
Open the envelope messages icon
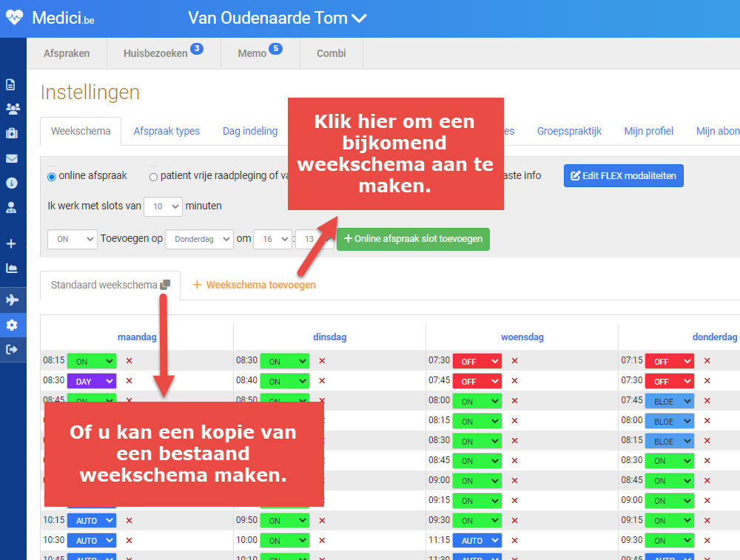pos(12,158)
